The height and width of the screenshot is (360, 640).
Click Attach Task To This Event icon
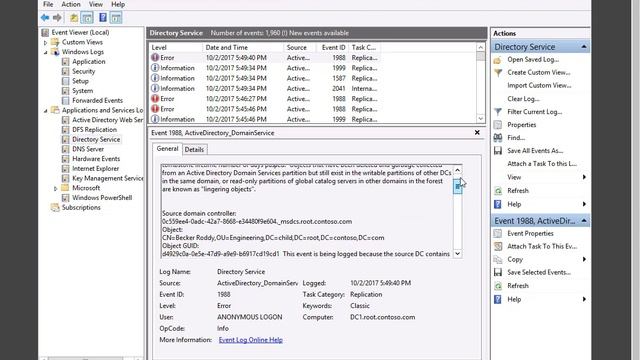[x=498, y=247]
